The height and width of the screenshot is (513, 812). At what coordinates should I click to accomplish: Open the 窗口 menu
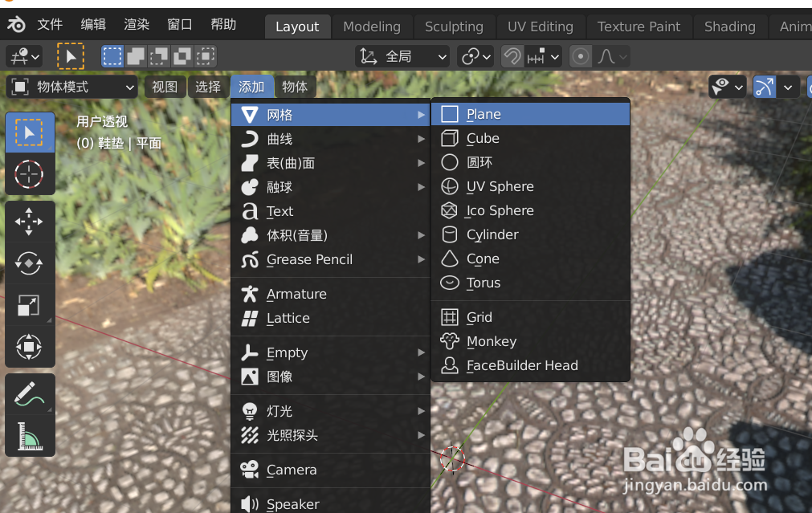pos(180,24)
